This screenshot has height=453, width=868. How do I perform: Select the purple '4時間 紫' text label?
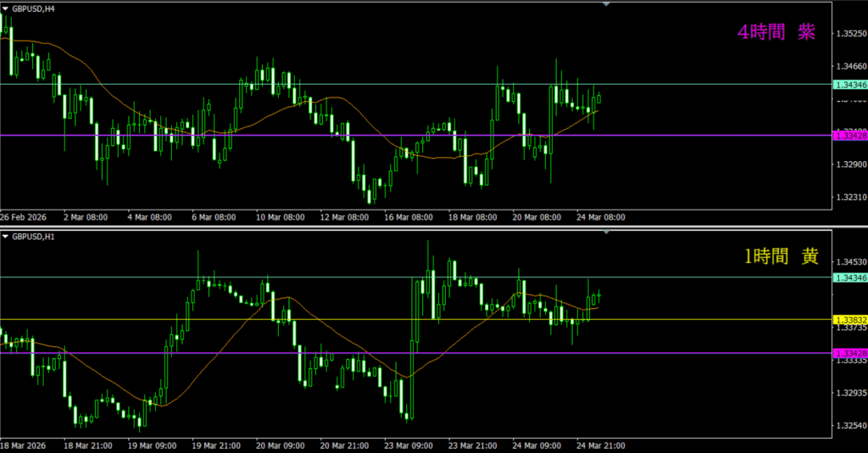[x=776, y=32]
